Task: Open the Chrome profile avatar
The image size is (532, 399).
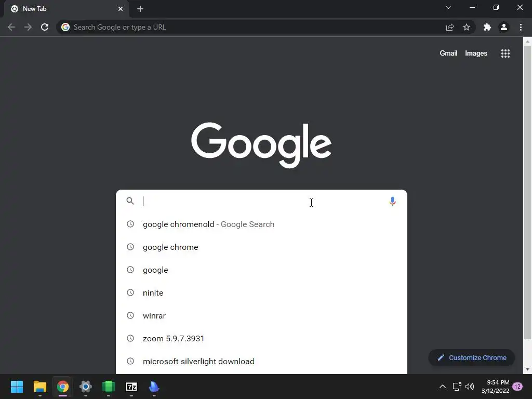Action: pos(504,27)
